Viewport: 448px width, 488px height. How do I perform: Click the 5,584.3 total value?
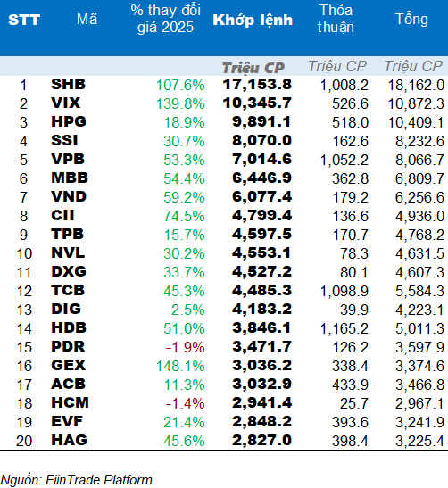coord(420,292)
